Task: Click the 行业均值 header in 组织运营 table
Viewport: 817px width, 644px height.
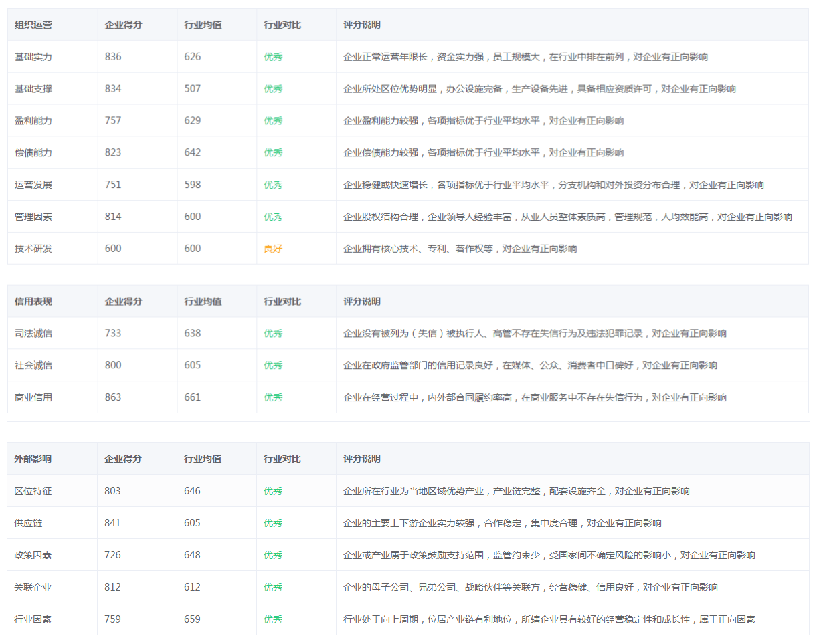Action: coord(203,25)
